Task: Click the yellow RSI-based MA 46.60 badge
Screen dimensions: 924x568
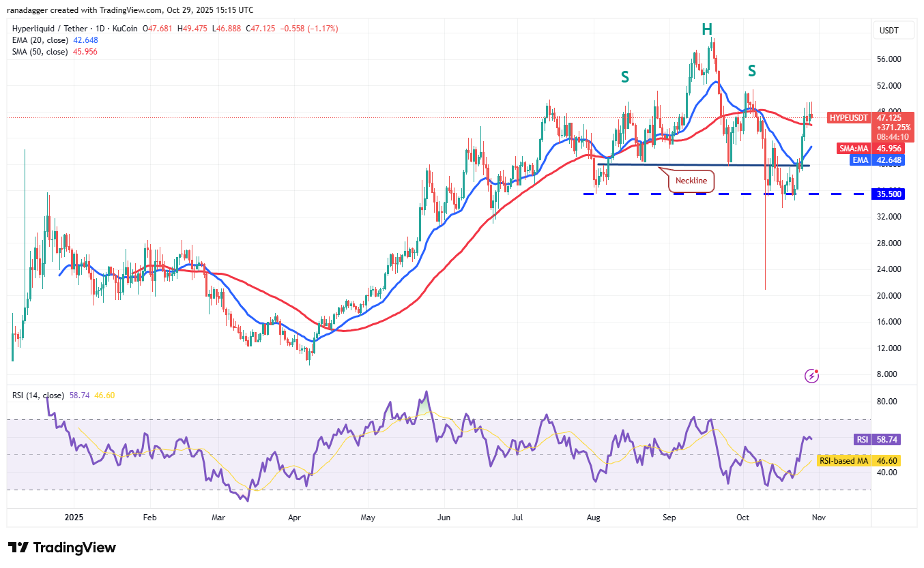Action: pyautogui.click(x=858, y=461)
